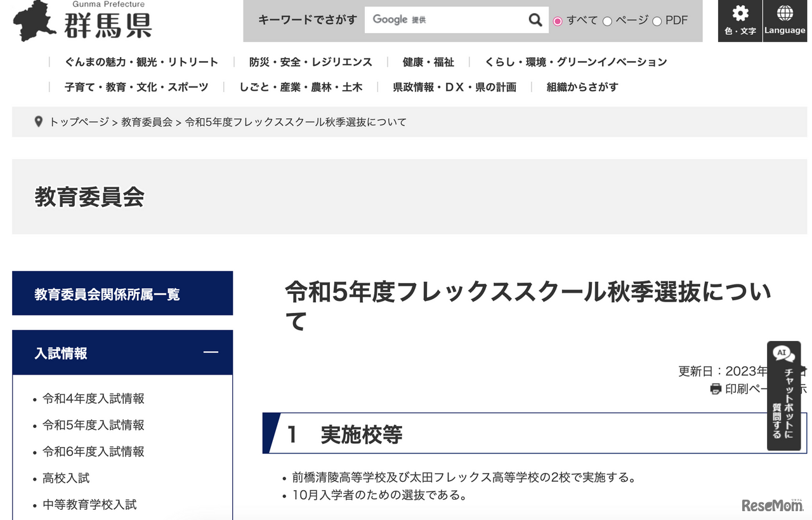Open the 子育て・教育・文化・スポーツ menu
The image size is (812, 520).
point(136,87)
